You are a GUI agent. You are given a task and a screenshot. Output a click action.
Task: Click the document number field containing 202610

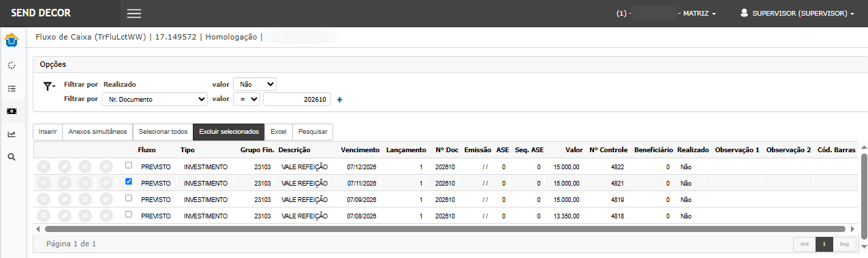tap(297, 100)
